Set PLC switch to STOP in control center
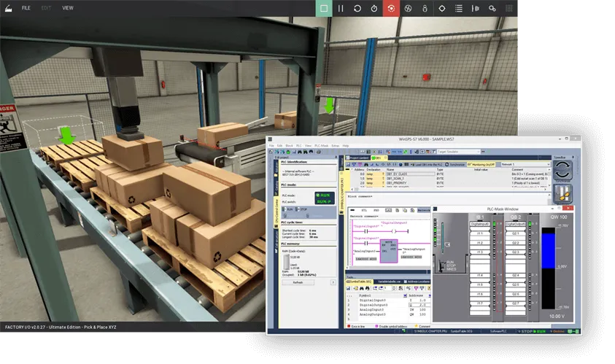Screen dimensions: 615x364 301,209
